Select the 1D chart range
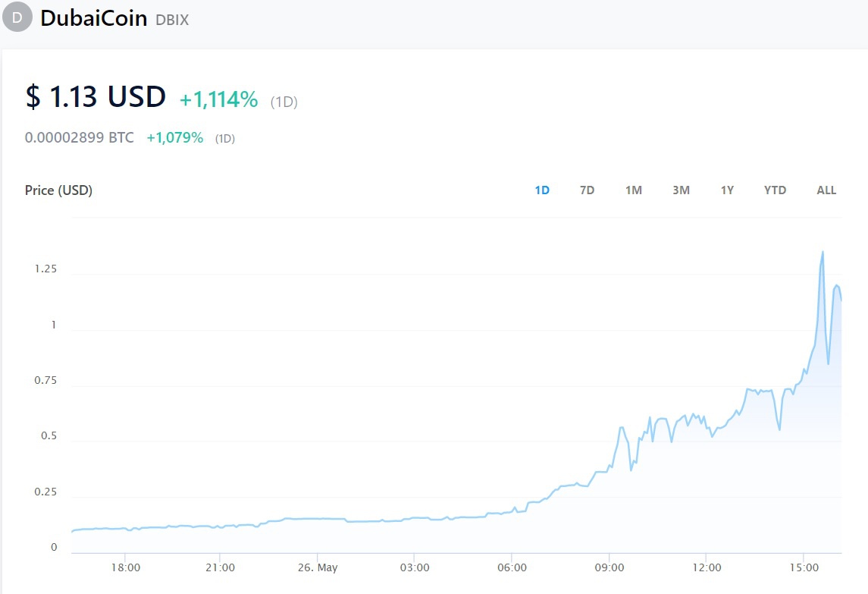868x594 pixels. (542, 190)
